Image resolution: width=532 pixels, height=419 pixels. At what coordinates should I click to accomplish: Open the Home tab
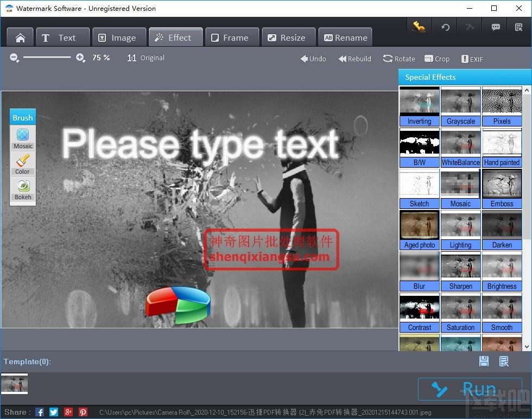tap(20, 37)
